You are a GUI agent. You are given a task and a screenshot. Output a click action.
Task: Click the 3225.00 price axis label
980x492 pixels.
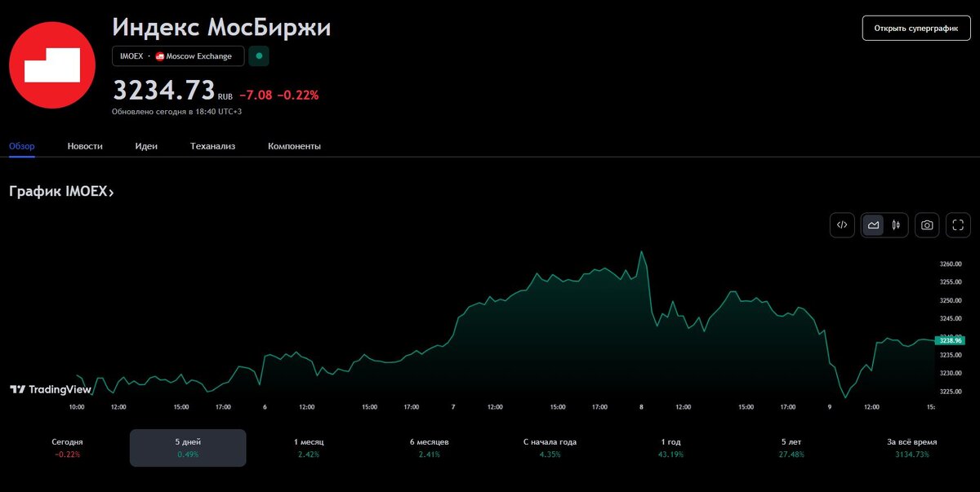point(951,392)
